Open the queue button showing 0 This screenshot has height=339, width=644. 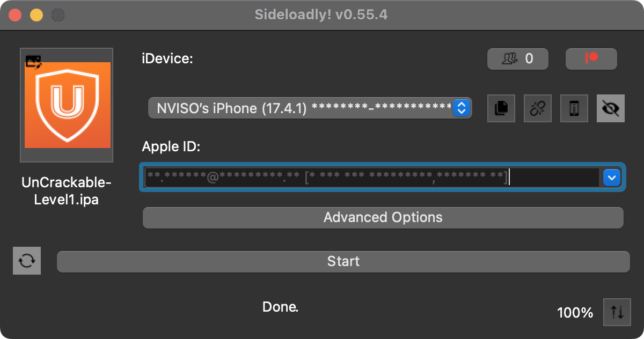[x=518, y=59]
